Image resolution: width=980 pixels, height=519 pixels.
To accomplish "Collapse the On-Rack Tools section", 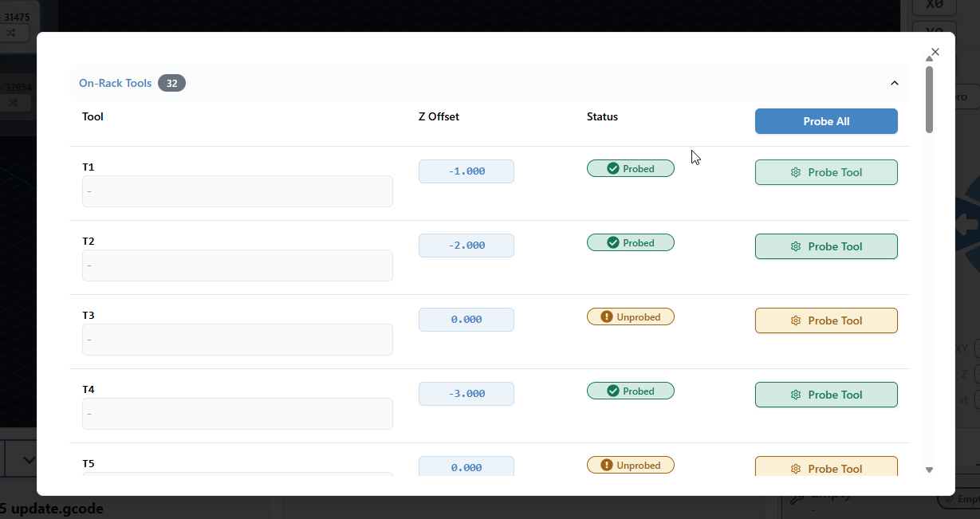I will click(x=894, y=83).
